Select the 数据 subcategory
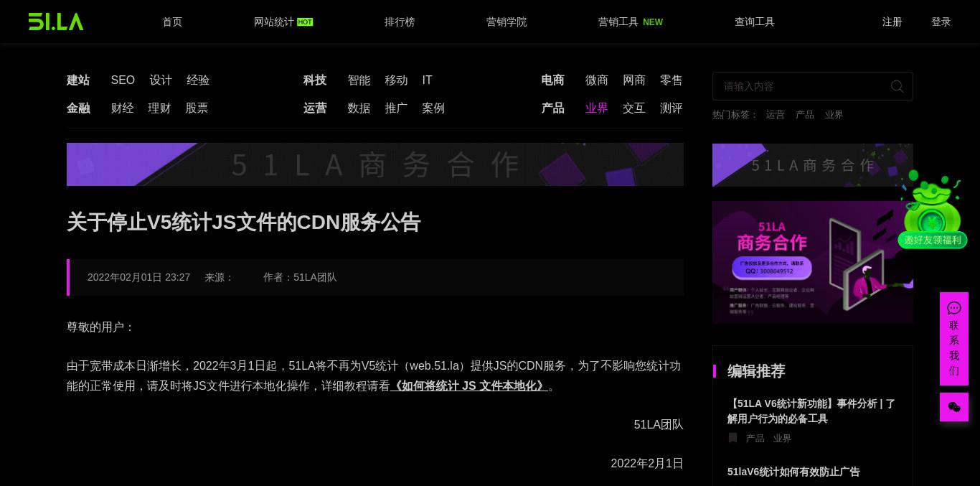980x486 pixels. [359, 108]
